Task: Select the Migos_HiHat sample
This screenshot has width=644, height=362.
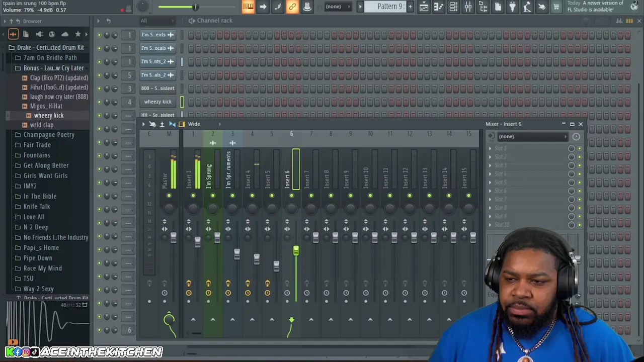Action: (x=46, y=106)
